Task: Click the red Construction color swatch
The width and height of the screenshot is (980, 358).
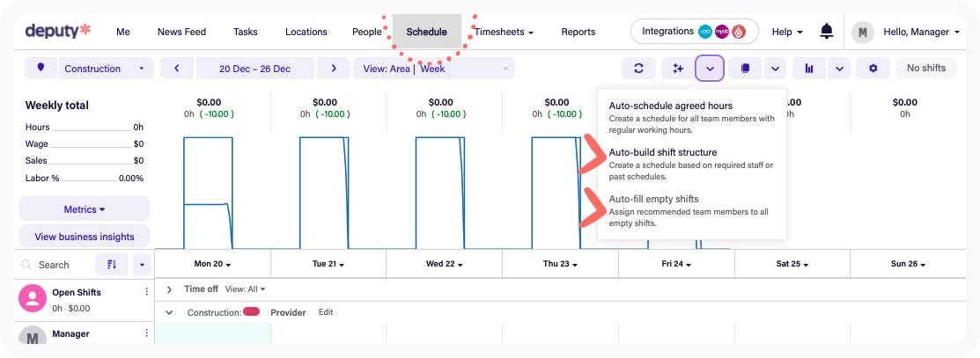Action: click(x=251, y=312)
